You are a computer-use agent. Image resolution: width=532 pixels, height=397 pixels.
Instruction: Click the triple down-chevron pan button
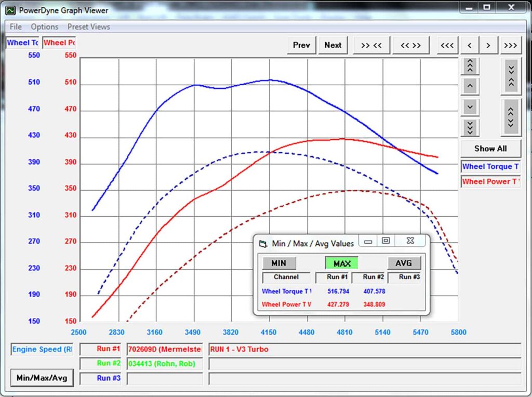pos(470,128)
